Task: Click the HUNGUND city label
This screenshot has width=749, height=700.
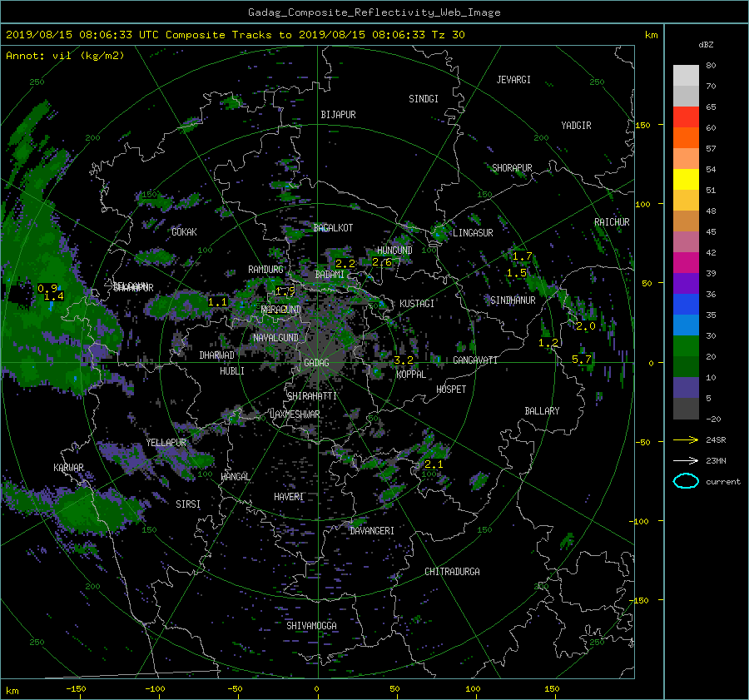Action: click(394, 250)
